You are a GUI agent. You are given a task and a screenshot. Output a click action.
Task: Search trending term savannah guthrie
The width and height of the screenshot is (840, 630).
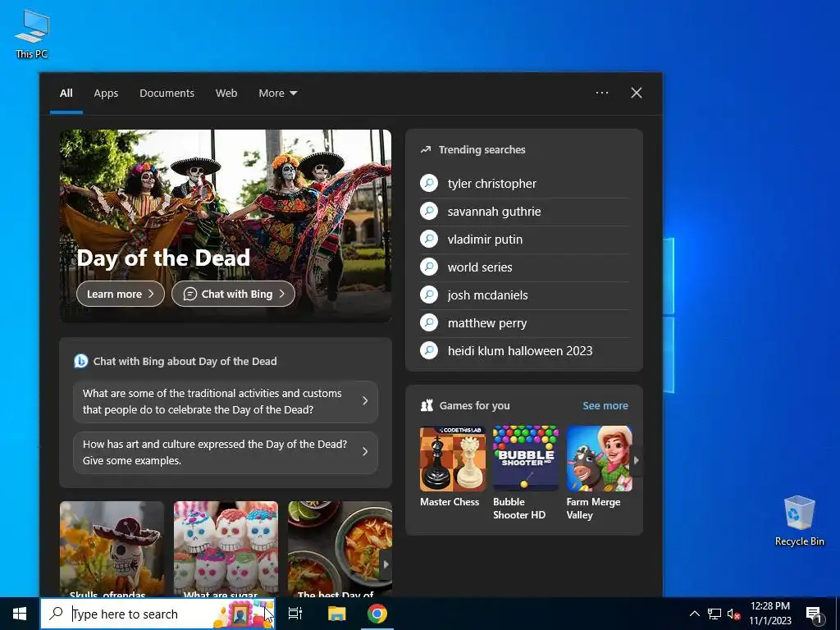524,212
